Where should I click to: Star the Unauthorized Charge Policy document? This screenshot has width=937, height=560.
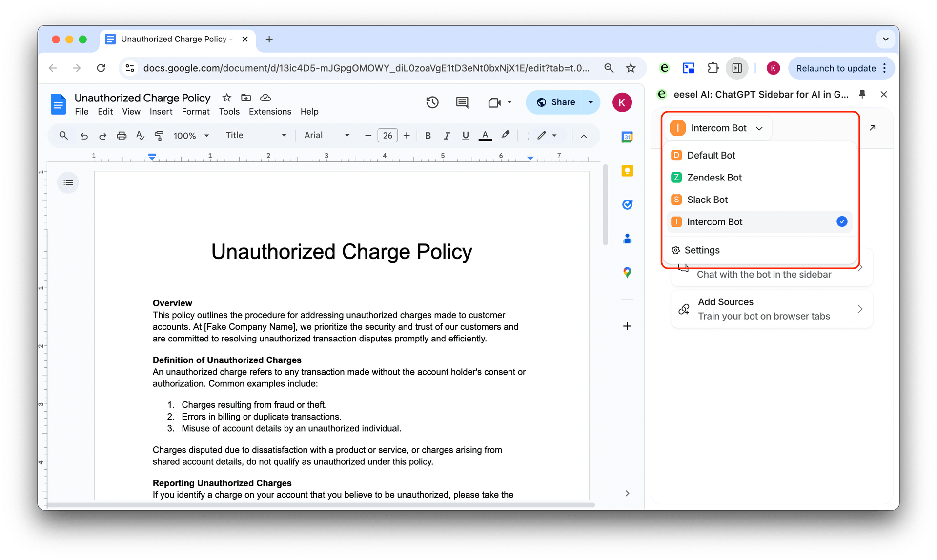226,98
